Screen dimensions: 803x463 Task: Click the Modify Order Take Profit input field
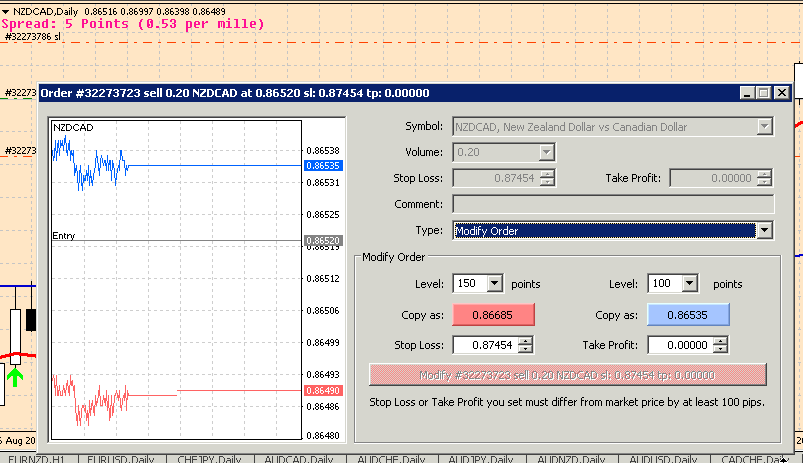pos(681,345)
